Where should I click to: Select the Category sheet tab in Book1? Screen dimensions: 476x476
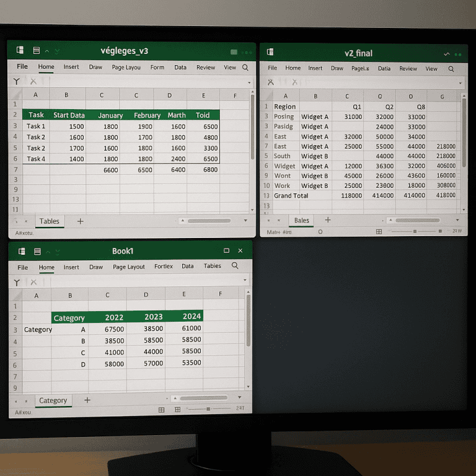[x=53, y=400]
